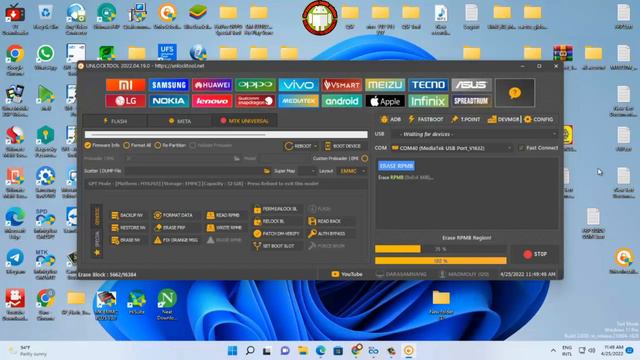The height and width of the screenshot is (360, 640).
Task: Open the Layout EMMC dropdown
Action: point(352,171)
